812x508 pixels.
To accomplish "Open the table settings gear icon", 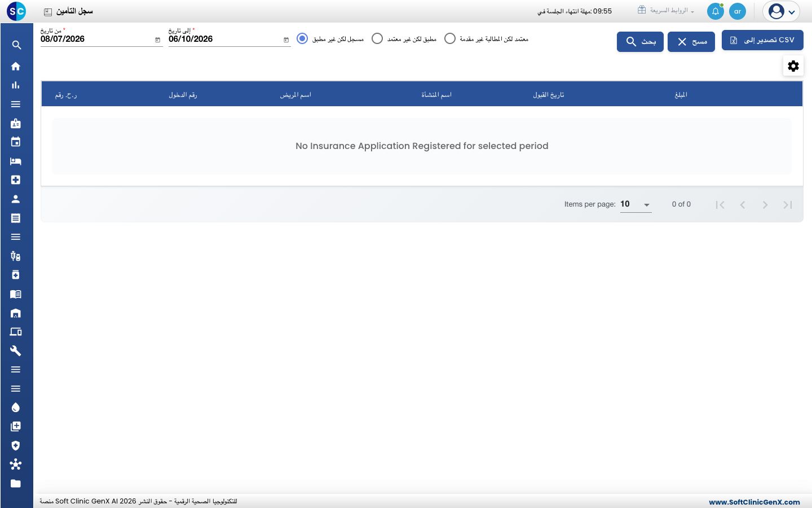I will click(793, 66).
